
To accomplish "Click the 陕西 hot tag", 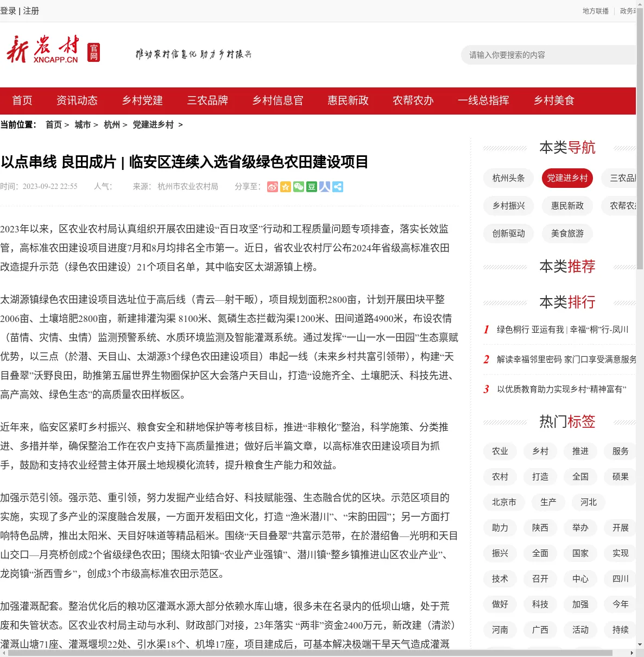I will point(540,528).
